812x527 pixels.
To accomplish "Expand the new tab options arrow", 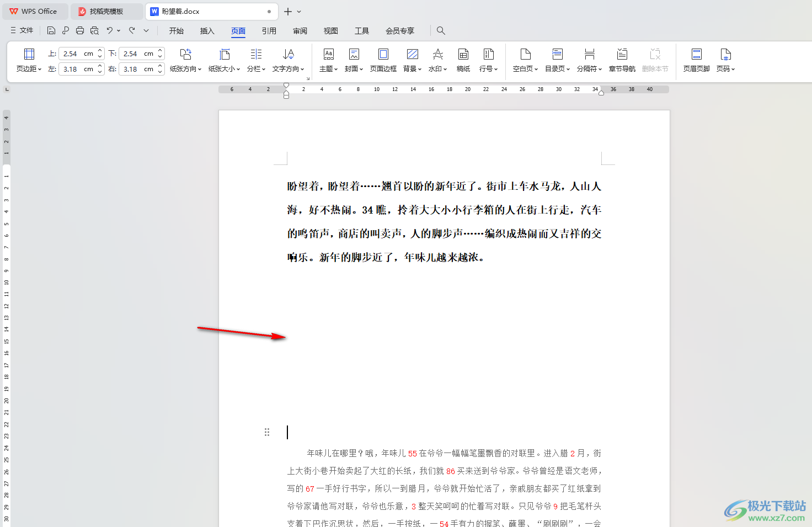I will [x=299, y=12].
